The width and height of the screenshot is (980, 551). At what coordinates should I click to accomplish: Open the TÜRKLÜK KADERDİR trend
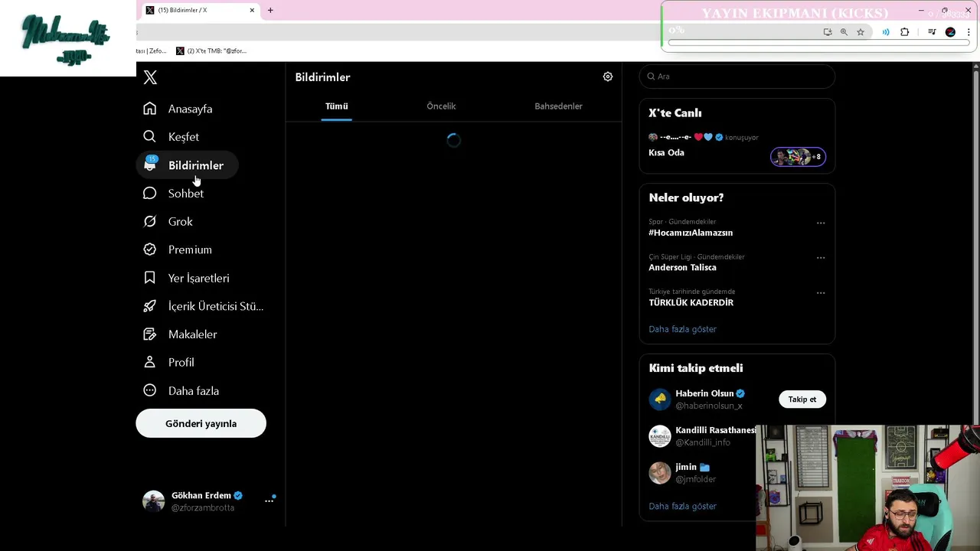(691, 303)
